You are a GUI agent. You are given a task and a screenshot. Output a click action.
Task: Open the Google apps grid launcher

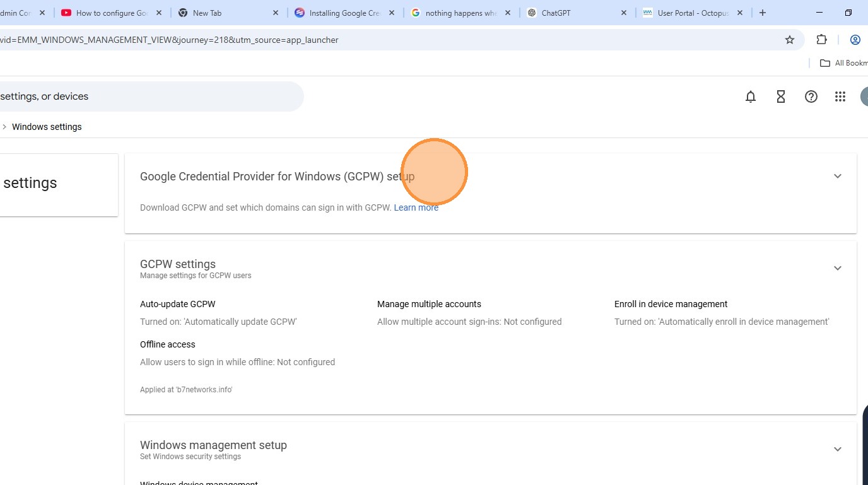tap(840, 96)
